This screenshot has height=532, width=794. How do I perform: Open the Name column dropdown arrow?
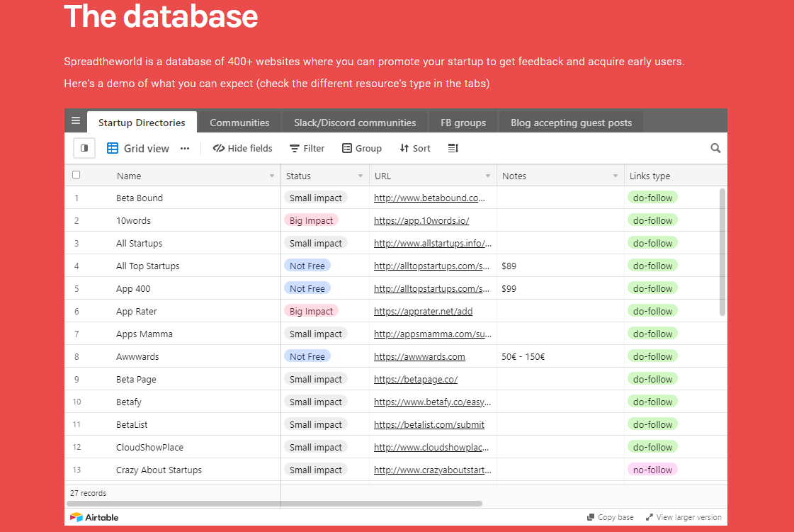click(x=272, y=176)
